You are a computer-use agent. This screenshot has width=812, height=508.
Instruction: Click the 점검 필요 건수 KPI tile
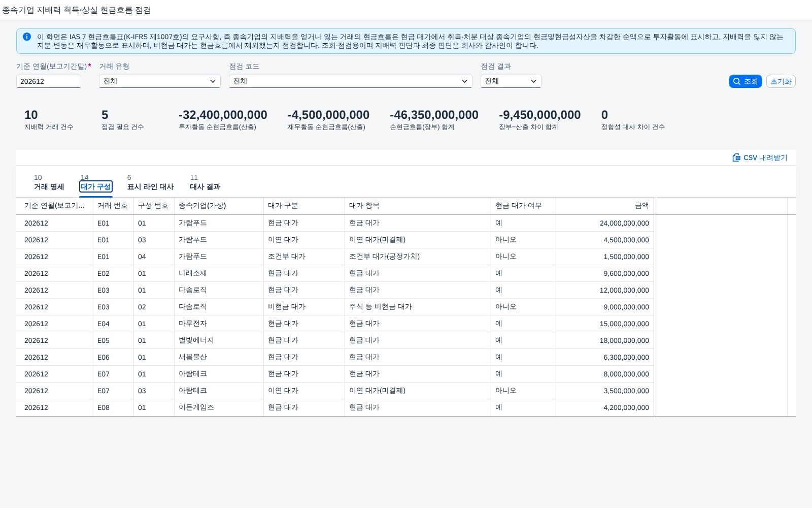pyautogui.click(x=123, y=120)
